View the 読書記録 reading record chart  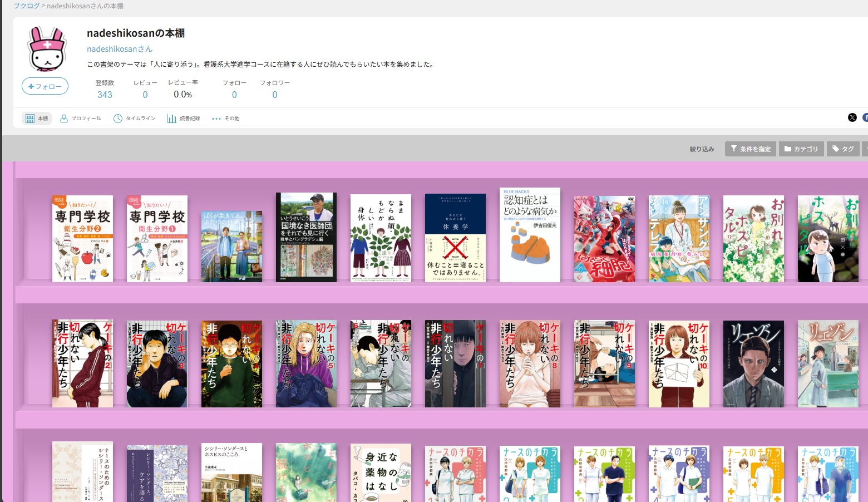(x=184, y=119)
